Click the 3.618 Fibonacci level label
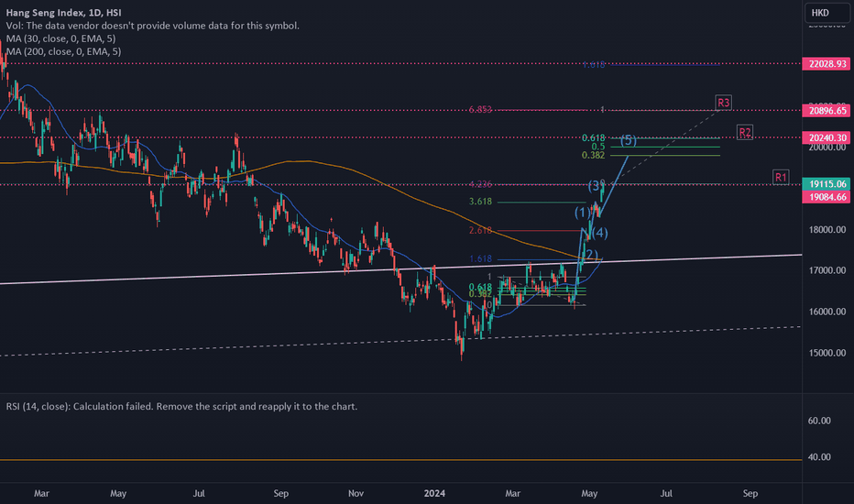This screenshot has height=504, width=854. [x=480, y=202]
